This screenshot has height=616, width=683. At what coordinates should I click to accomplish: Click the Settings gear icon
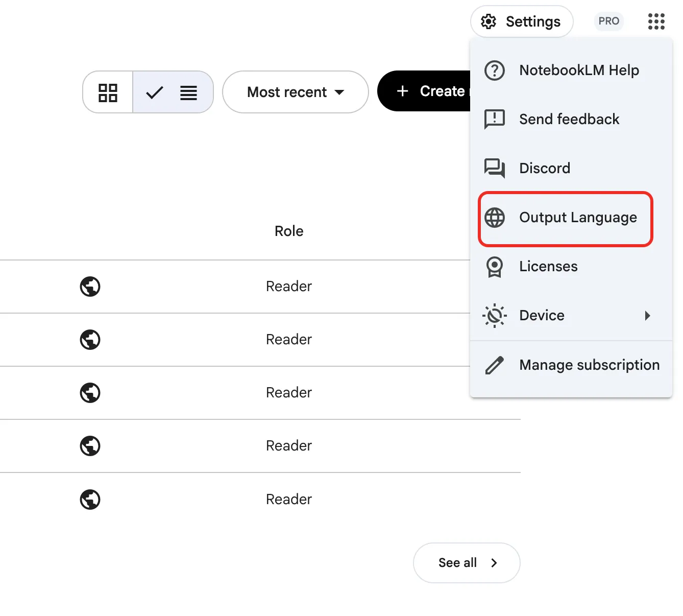(489, 21)
